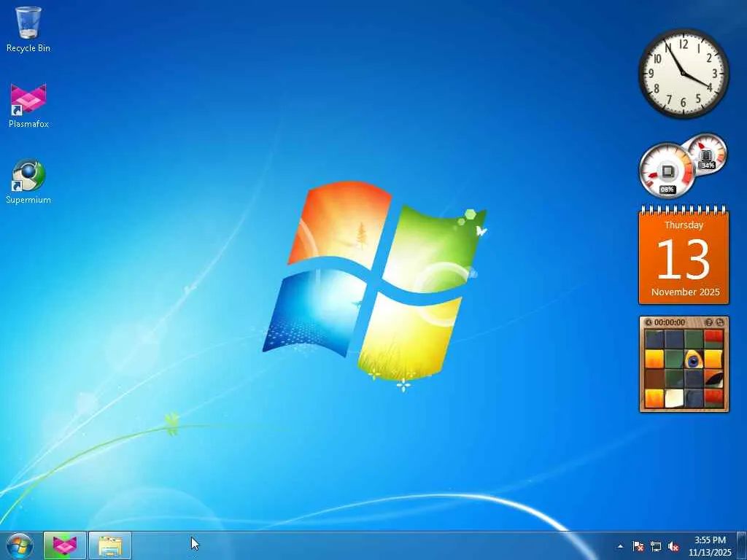747x560 pixels.
Task: Click the white puzzle tile
Action: pos(674,398)
